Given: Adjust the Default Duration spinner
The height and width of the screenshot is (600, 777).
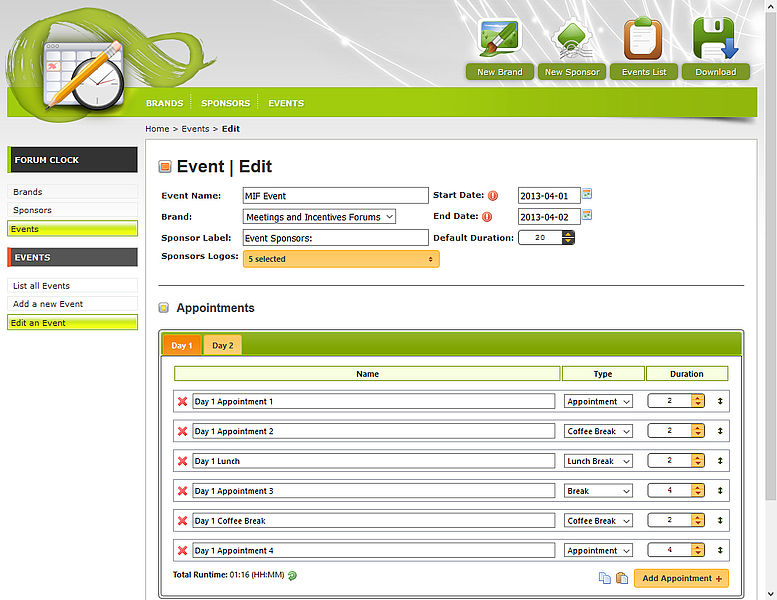Looking at the screenshot, I should tap(568, 238).
